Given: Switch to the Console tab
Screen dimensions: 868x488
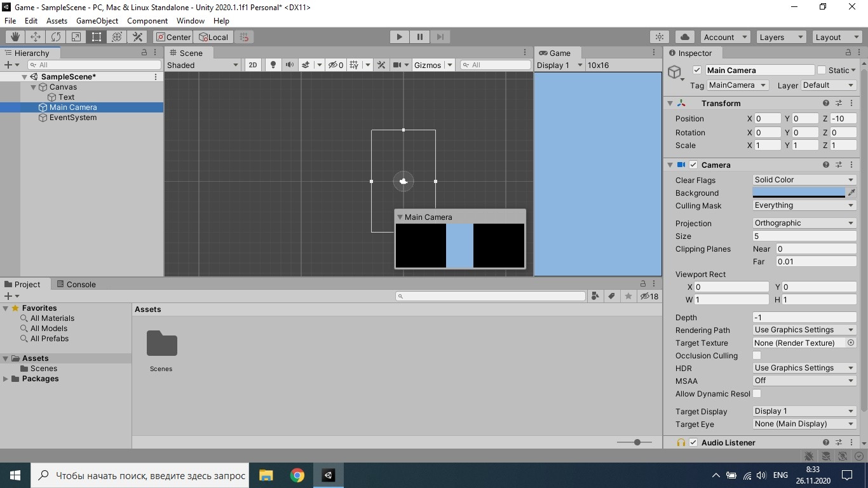Looking at the screenshot, I should pyautogui.click(x=76, y=284).
